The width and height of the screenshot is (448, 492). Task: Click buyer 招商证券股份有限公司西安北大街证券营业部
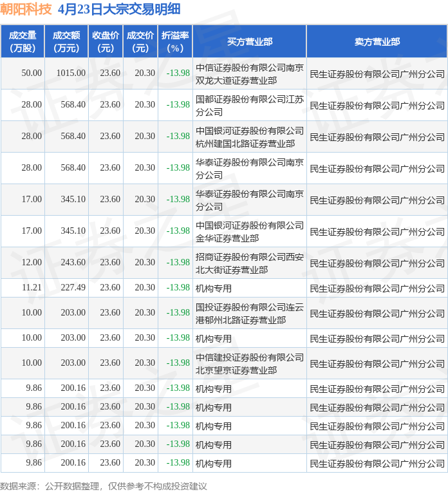click(249, 263)
